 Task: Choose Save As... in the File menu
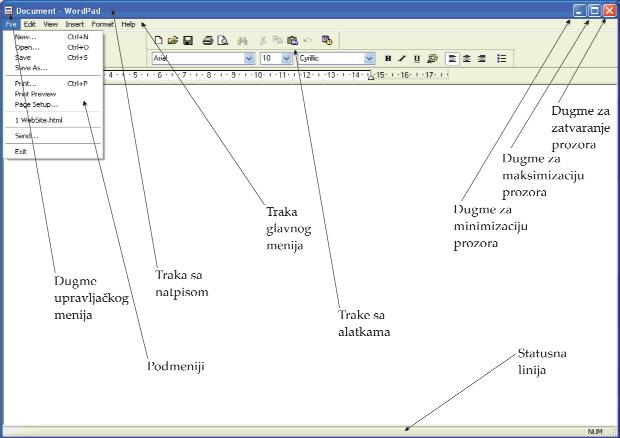coord(53,68)
